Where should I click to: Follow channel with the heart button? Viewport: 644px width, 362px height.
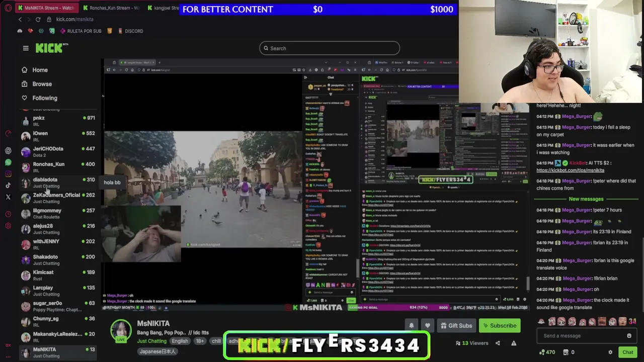click(428, 326)
